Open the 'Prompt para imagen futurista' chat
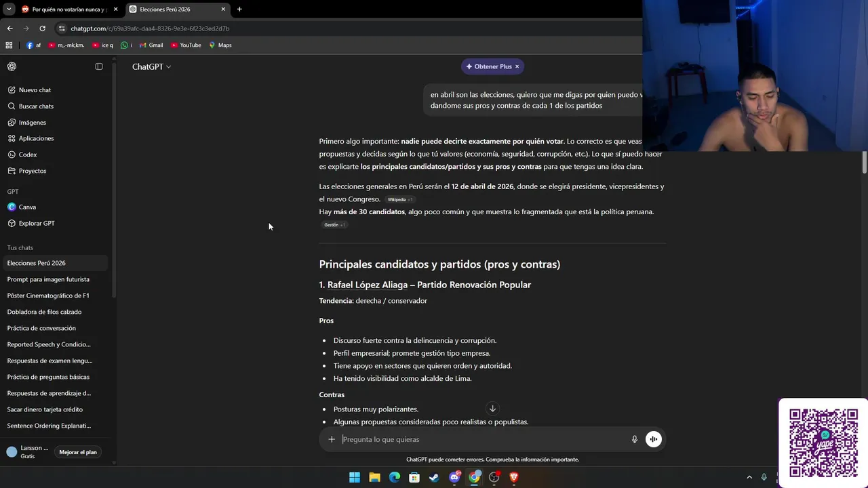868x488 pixels. [54, 279]
